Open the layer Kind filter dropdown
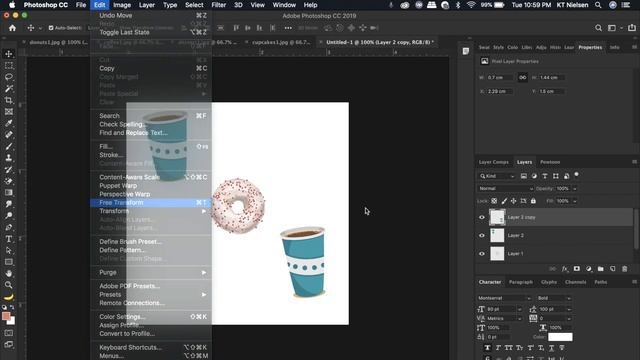 pos(497,176)
